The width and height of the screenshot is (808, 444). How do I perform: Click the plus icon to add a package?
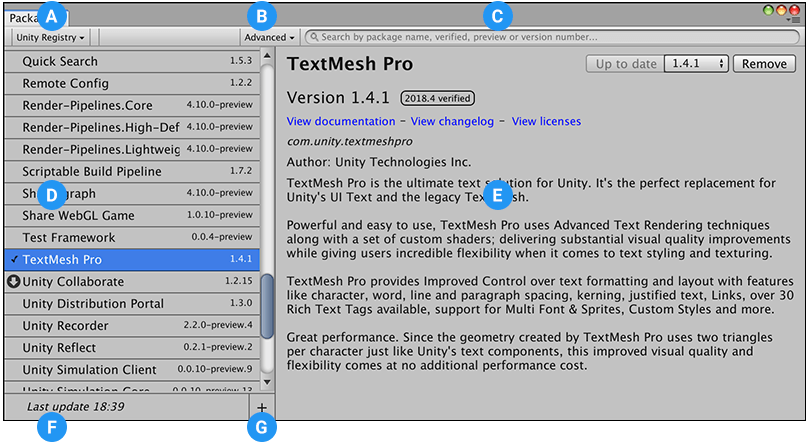pyautogui.click(x=261, y=407)
